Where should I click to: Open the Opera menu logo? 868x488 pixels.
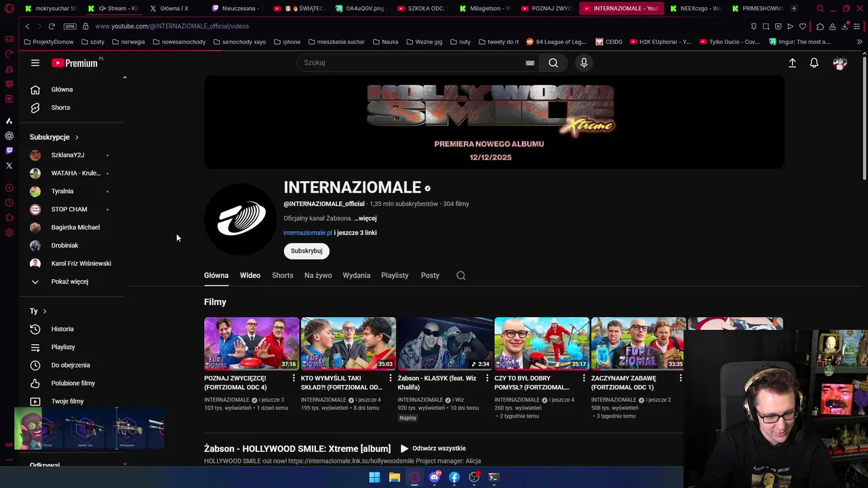9,9
